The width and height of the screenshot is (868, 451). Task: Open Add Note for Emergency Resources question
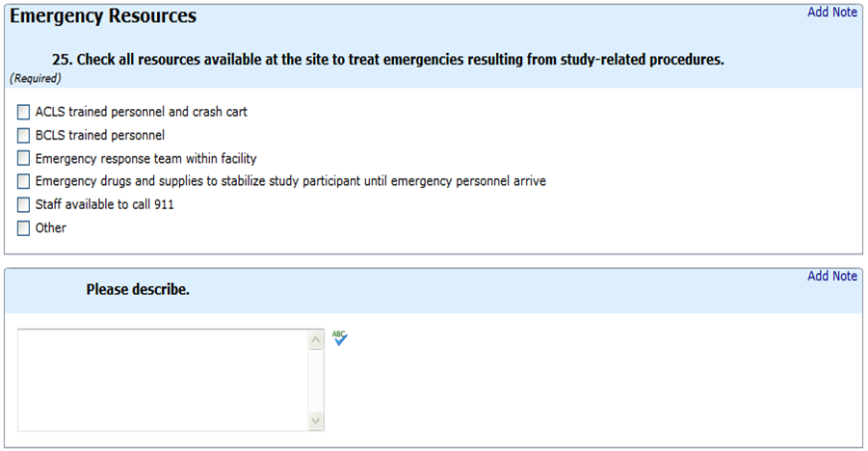click(831, 13)
